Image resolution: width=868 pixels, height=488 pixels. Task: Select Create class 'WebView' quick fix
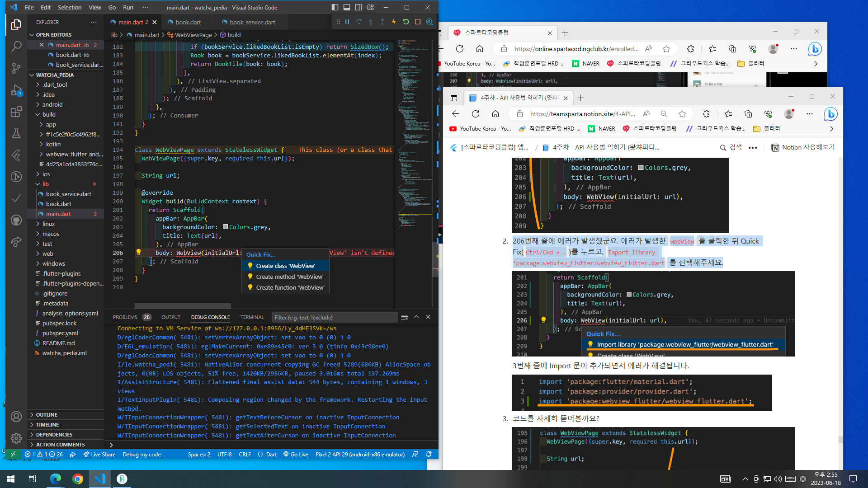pyautogui.click(x=285, y=266)
